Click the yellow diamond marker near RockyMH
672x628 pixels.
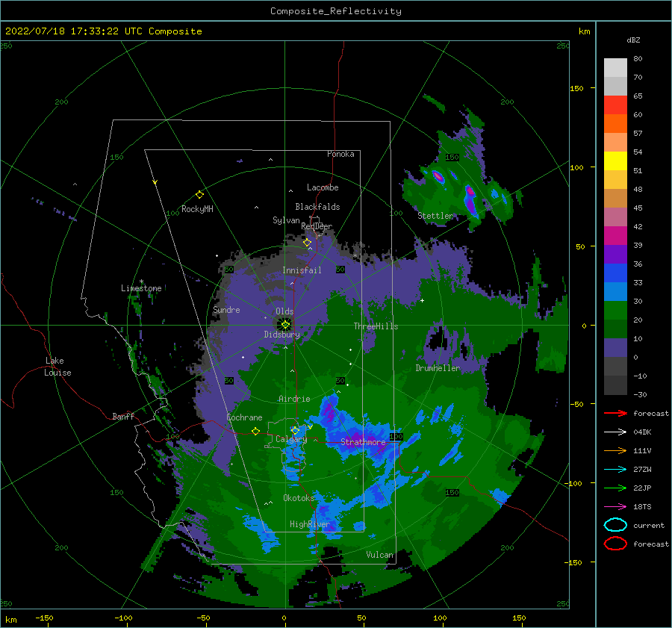coord(199,195)
